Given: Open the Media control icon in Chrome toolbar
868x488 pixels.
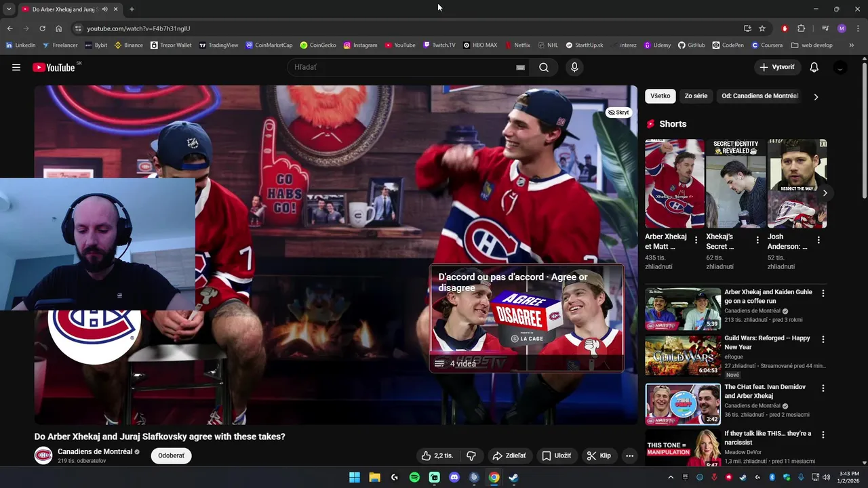Looking at the screenshot, I should coord(825,28).
